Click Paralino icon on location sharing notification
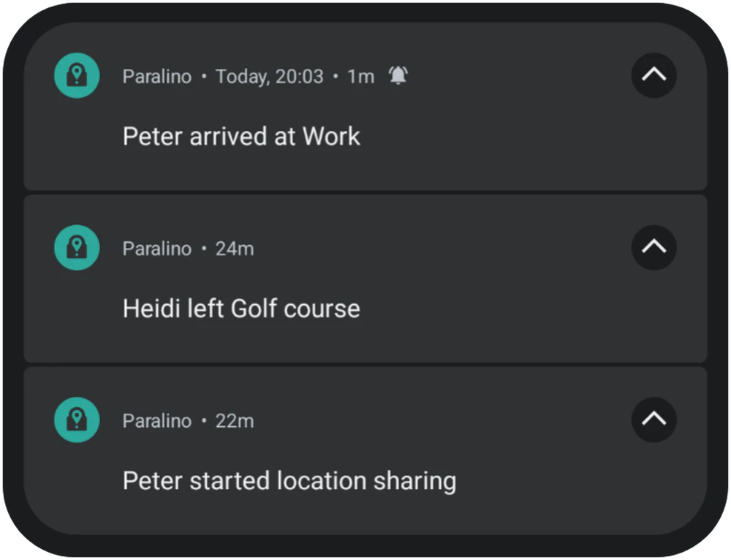The width and height of the screenshot is (731, 560). [x=77, y=420]
